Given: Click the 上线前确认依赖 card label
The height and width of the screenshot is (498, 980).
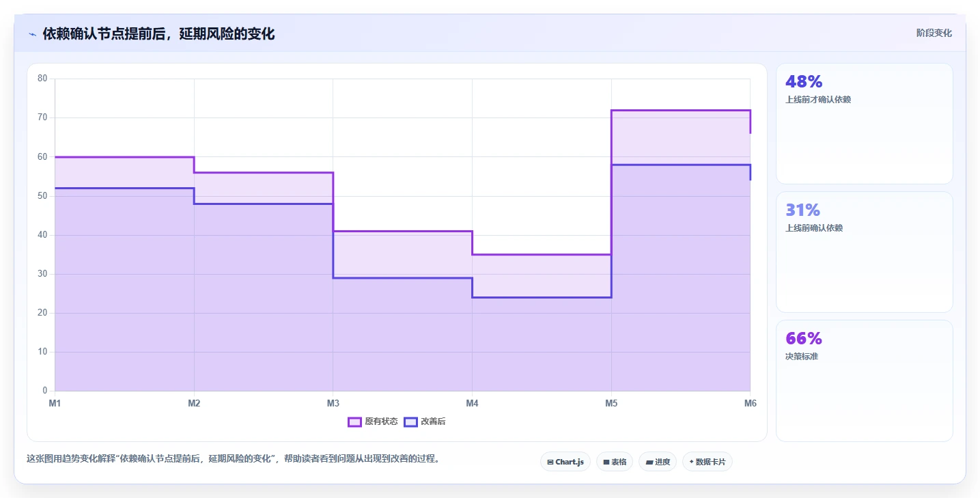Looking at the screenshot, I should pos(814,227).
